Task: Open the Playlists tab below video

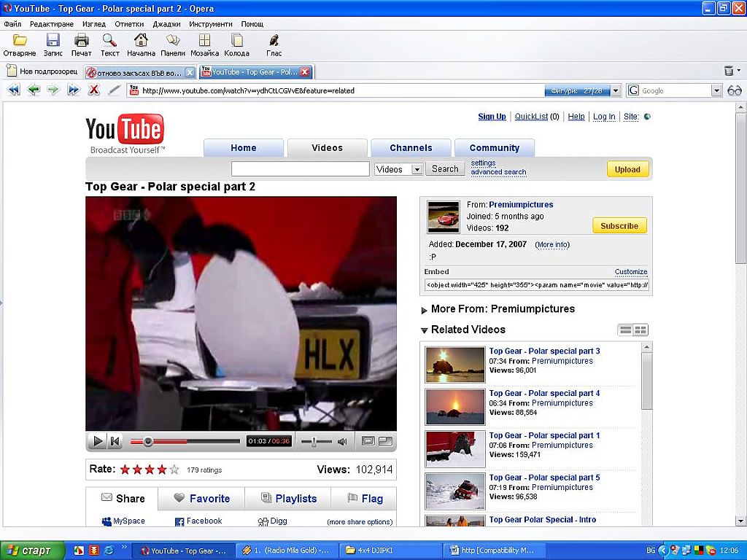Action: (288, 499)
